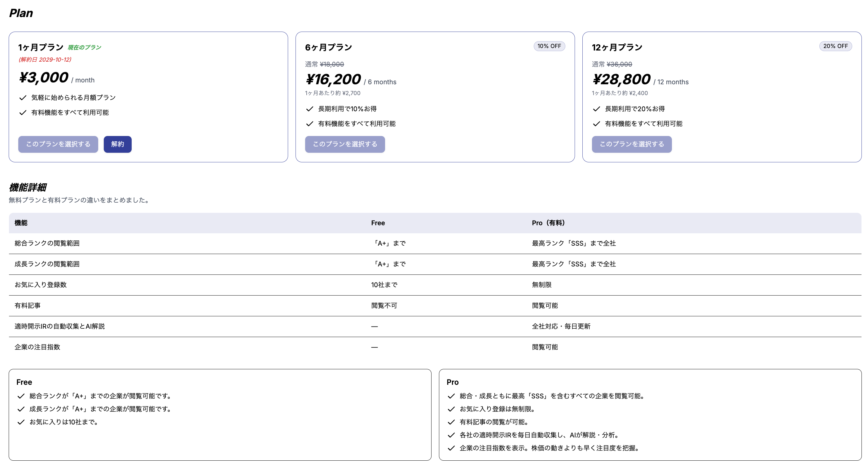
Task: Click the 有料記事 table row
Action: pos(28,305)
